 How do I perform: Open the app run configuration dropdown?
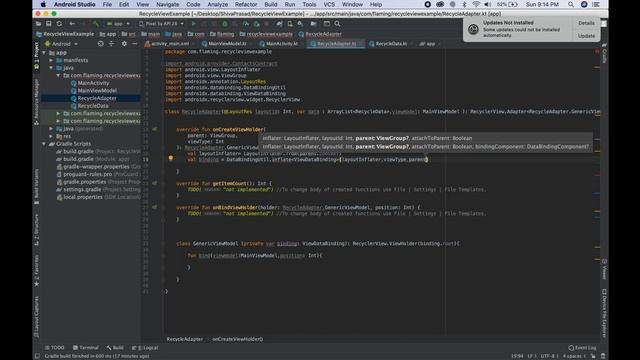[118, 24]
